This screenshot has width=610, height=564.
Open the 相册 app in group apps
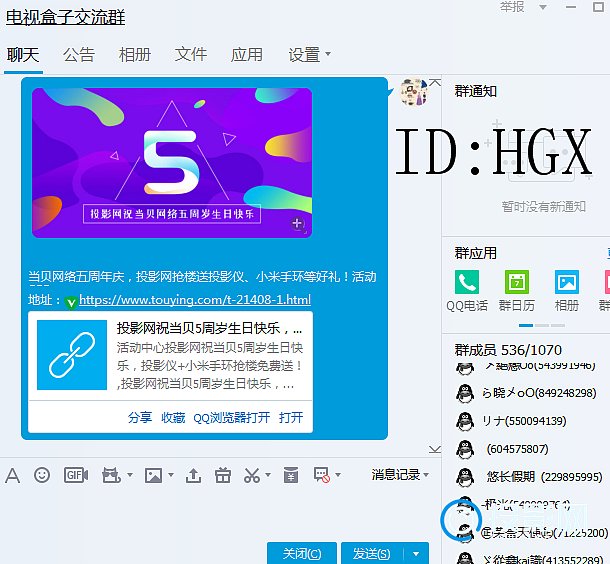click(x=567, y=283)
